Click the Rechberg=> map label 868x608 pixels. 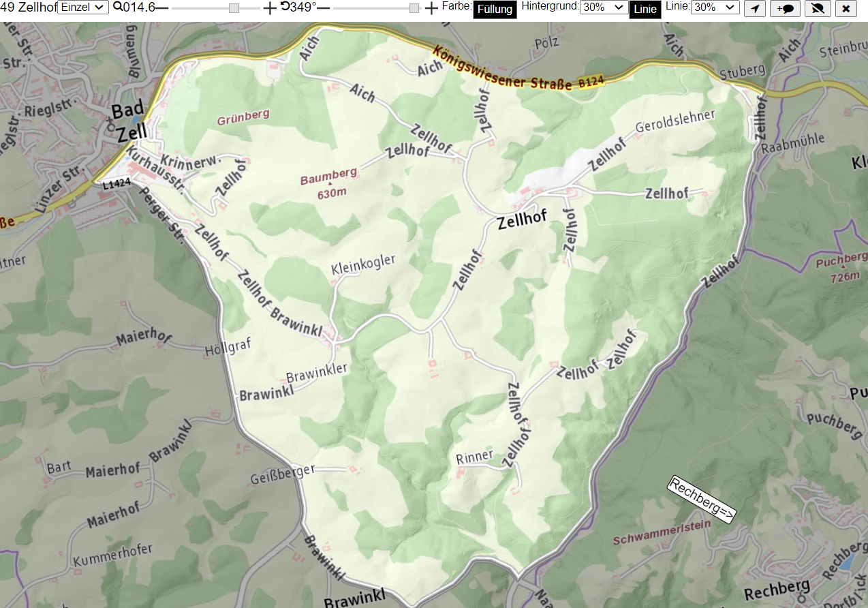pos(702,500)
